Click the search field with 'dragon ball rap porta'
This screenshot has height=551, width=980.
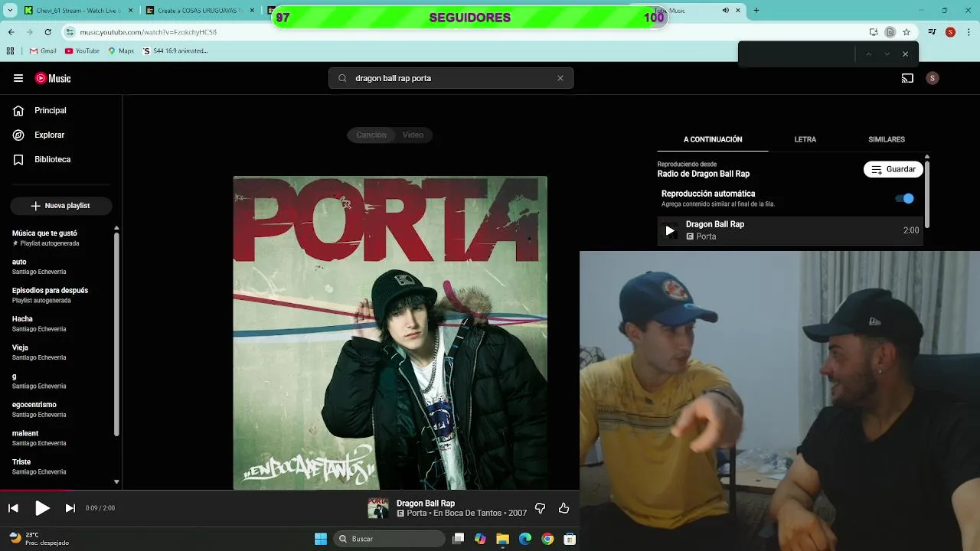451,78
